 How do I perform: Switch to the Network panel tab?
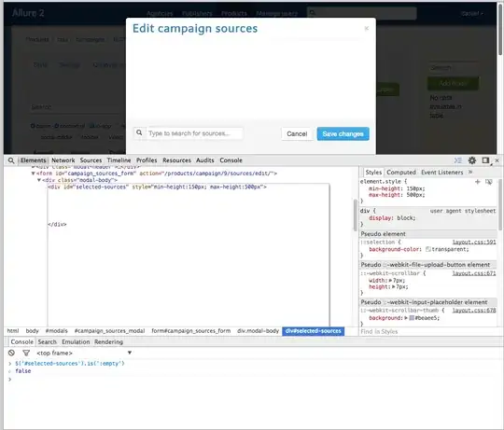(x=63, y=160)
